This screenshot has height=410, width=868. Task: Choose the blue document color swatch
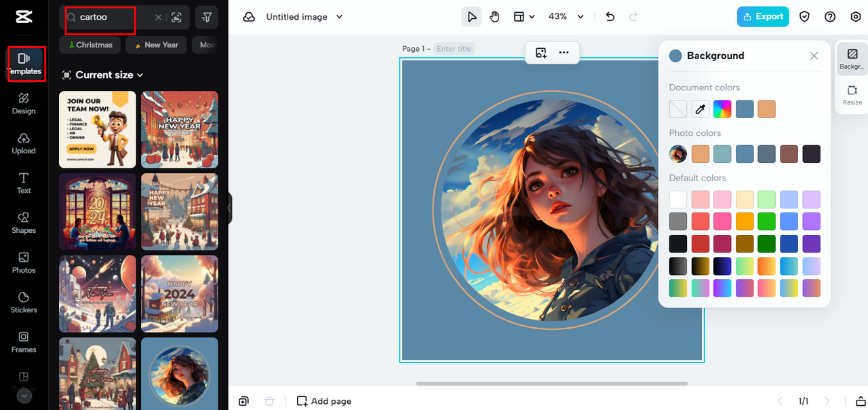point(745,109)
